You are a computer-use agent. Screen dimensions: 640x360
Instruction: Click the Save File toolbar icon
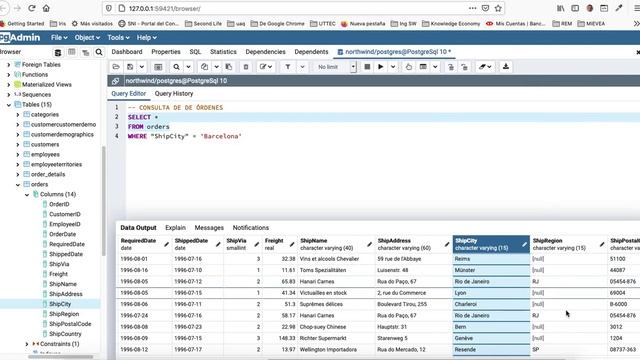tap(130, 67)
